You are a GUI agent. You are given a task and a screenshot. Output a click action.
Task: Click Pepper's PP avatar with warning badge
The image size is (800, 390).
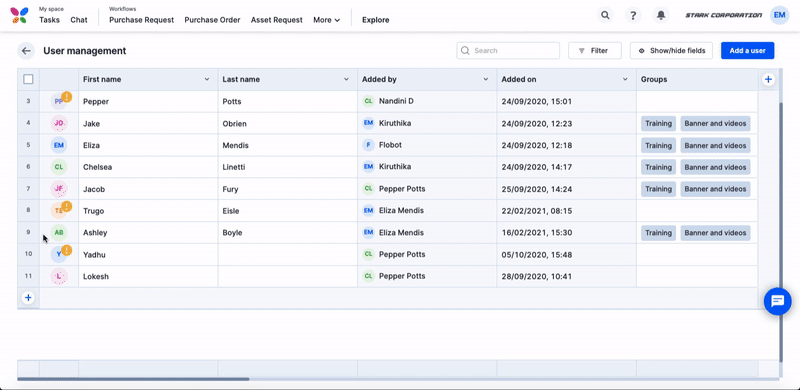(x=59, y=101)
